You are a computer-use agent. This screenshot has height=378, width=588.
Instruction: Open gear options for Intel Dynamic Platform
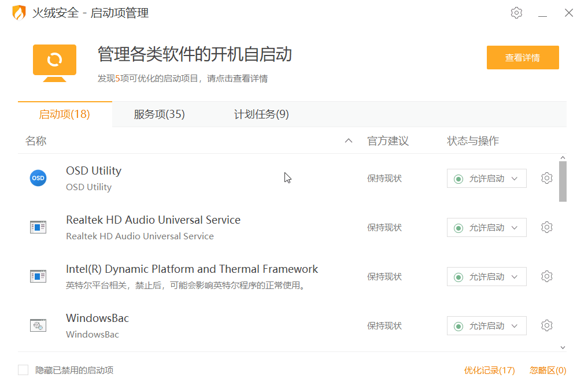pyautogui.click(x=547, y=276)
